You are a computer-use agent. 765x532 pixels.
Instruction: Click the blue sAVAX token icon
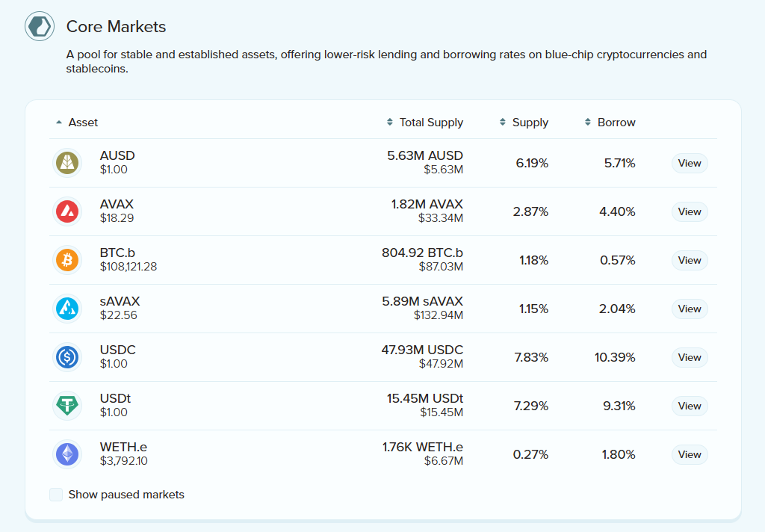[67, 309]
